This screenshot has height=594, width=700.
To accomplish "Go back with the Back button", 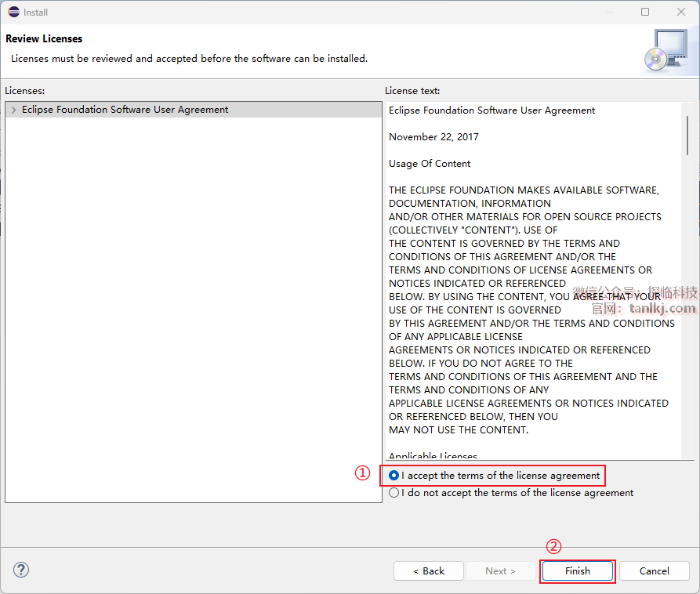I will pyautogui.click(x=429, y=570).
